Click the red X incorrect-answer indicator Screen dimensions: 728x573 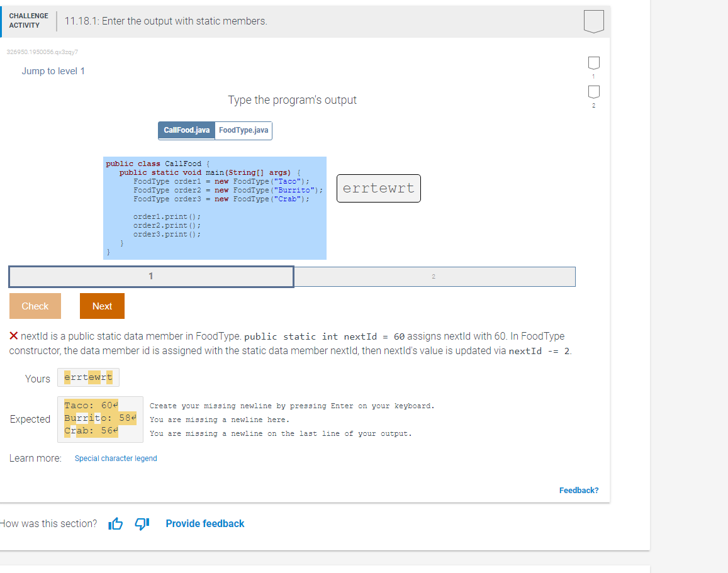(x=11, y=335)
